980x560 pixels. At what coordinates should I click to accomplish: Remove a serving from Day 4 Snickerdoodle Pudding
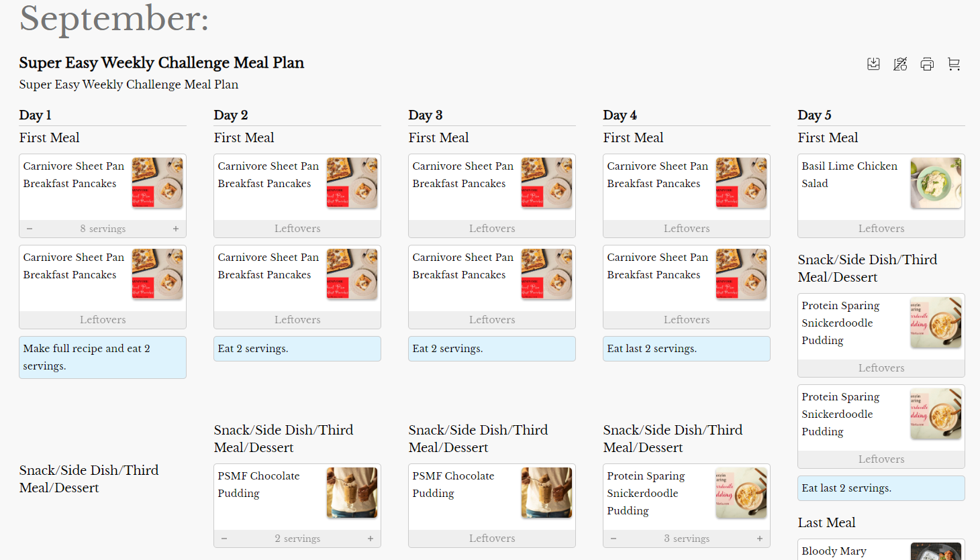click(x=614, y=539)
